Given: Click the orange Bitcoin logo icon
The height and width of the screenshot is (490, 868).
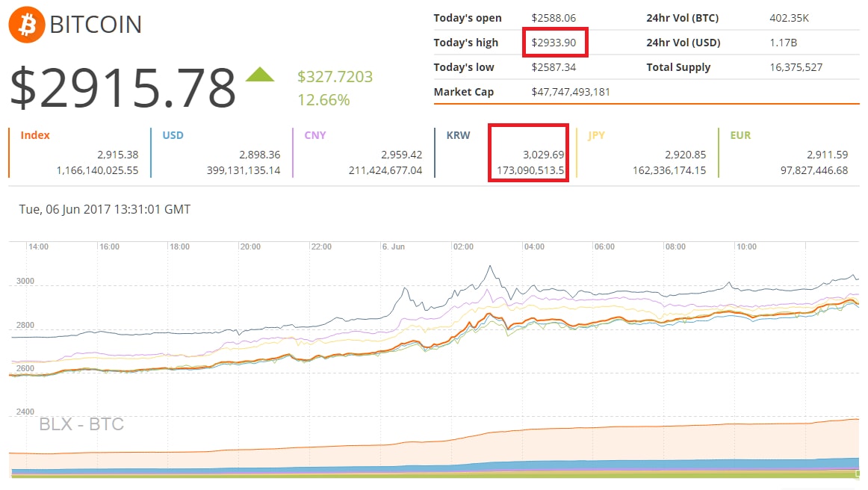Looking at the screenshot, I should pyautogui.click(x=26, y=25).
